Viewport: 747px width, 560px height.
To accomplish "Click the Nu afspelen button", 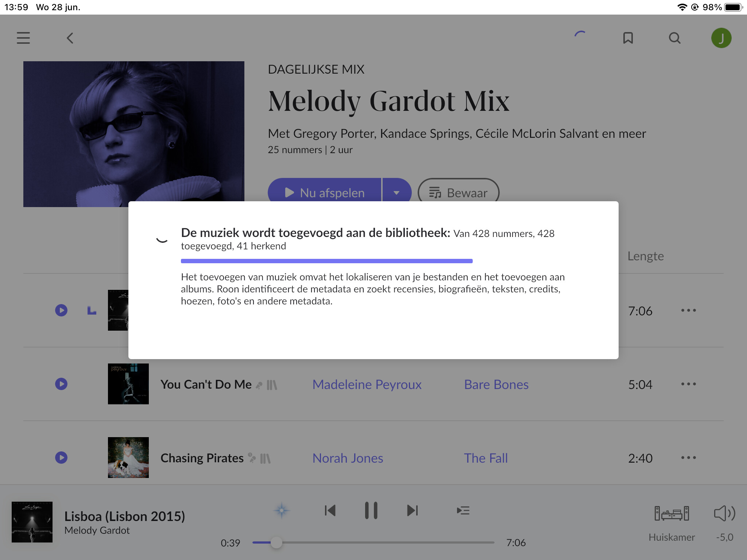I will [x=324, y=192].
